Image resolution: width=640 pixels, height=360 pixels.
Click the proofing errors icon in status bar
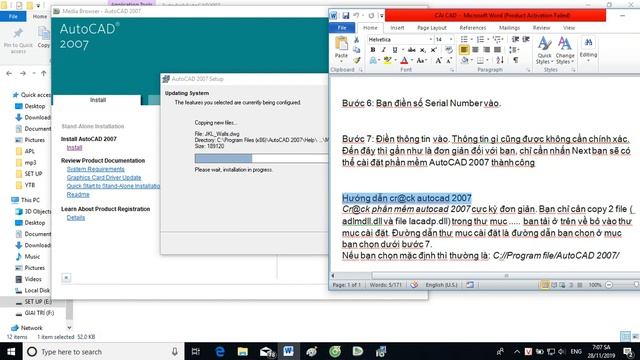click(414, 285)
